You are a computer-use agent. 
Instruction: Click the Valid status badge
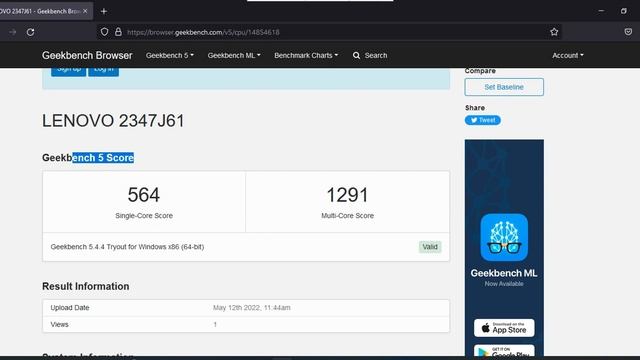[x=430, y=247]
